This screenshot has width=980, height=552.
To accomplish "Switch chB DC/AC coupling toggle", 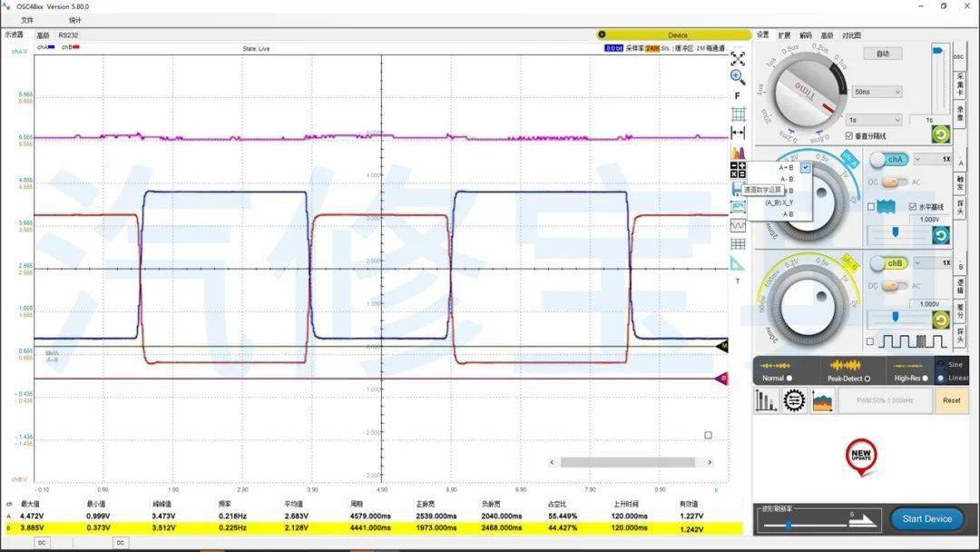I will pyautogui.click(x=895, y=286).
